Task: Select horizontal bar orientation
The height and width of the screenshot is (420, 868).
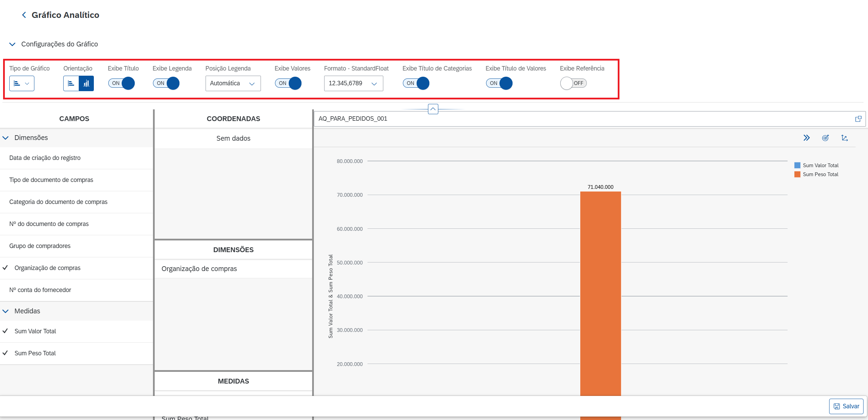Action: [71, 83]
